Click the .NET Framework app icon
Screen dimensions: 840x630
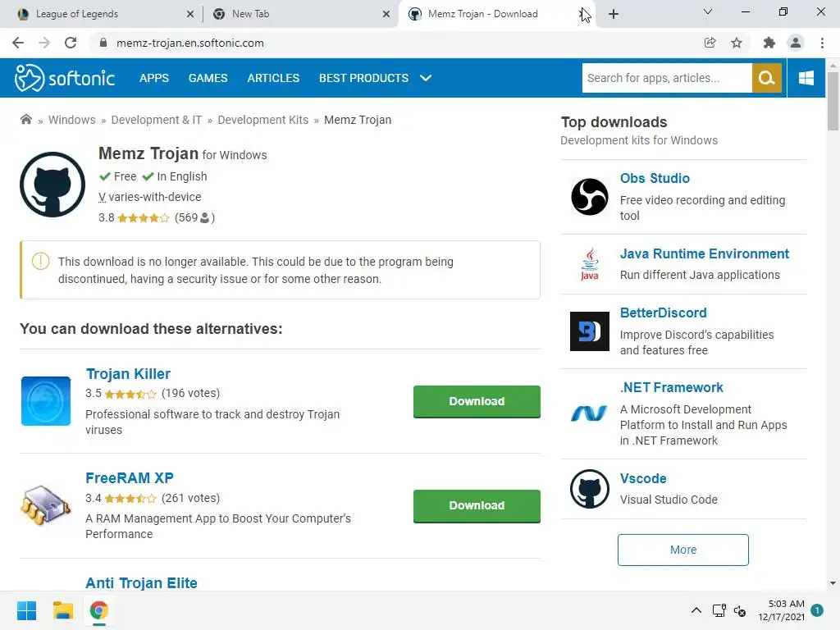pyautogui.click(x=589, y=413)
